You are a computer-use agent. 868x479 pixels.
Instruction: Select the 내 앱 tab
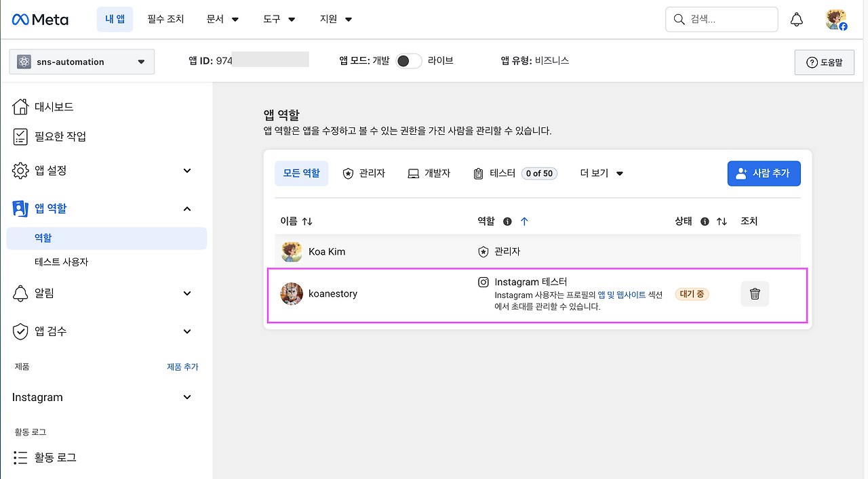tap(115, 19)
